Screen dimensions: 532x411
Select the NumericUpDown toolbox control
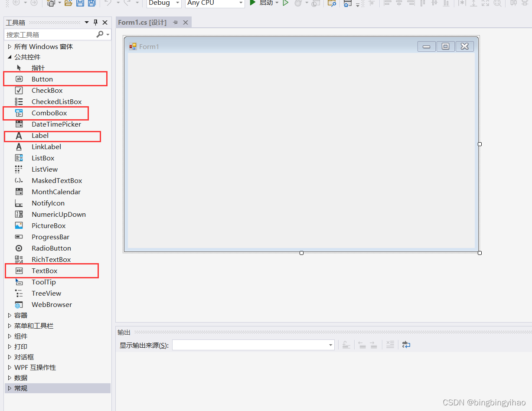(57, 214)
